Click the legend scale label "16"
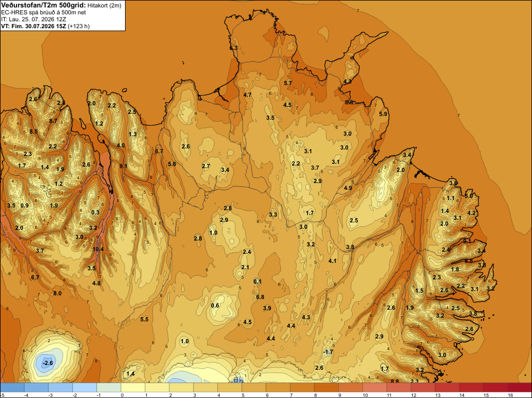Viewport: 532px width, 398px height. pos(510,395)
